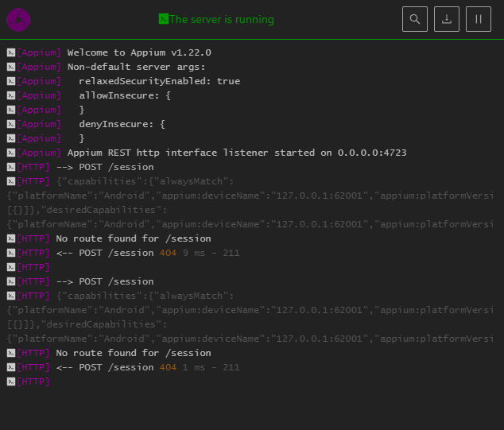504x430 pixels.
Task: Click terminal icon on Welcome to Appium line
Action: tap(11, 52)
